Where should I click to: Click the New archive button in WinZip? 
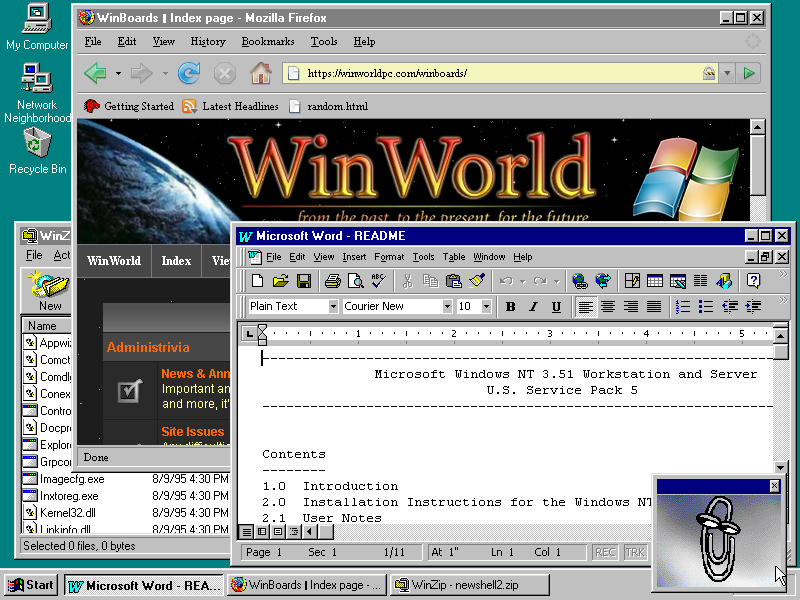(49, 291)
